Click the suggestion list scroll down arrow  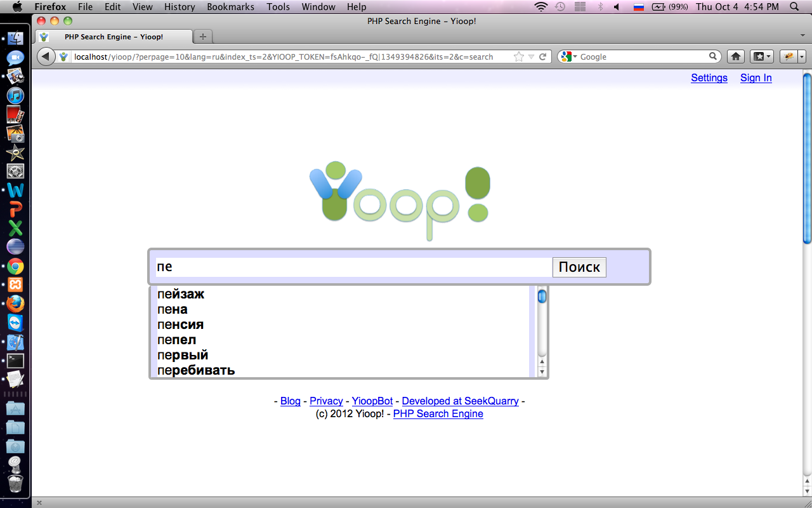(542, 372)
